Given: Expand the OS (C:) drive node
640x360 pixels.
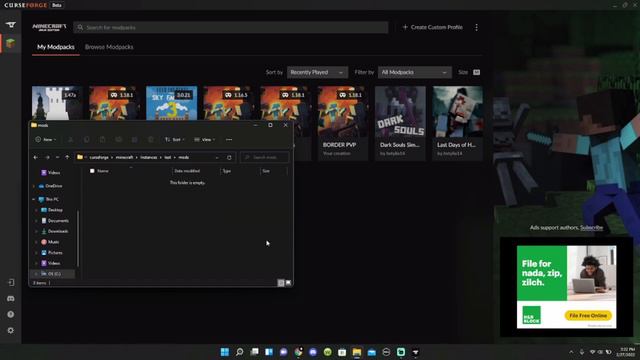Looking at the screenshot, I should pyautogui.click(x=36, y=274).
